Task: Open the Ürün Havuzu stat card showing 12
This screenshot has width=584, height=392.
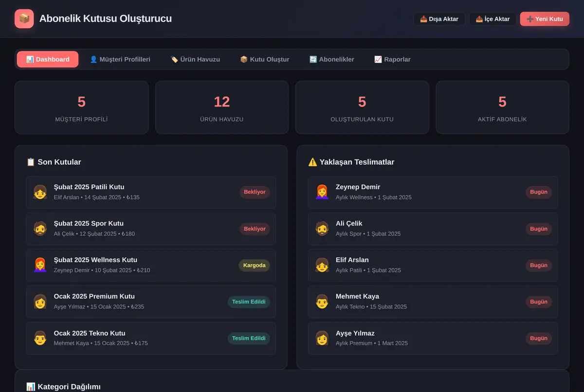Action: (222, 107)
